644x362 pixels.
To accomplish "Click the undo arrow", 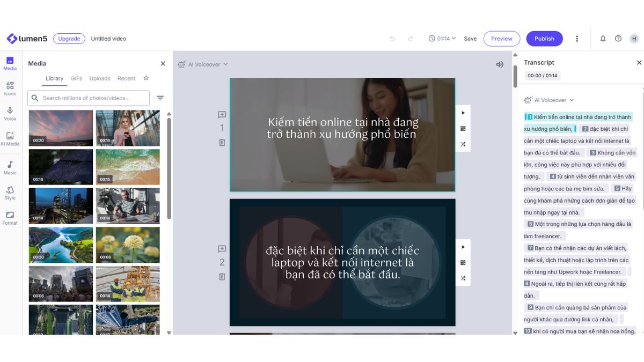I will click(x=392, y=39).
